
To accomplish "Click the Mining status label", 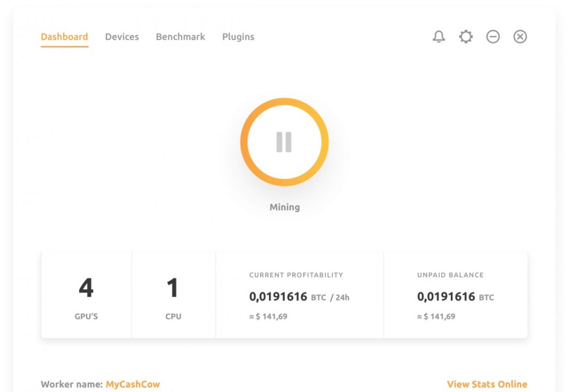I will [x=284, y=207].
